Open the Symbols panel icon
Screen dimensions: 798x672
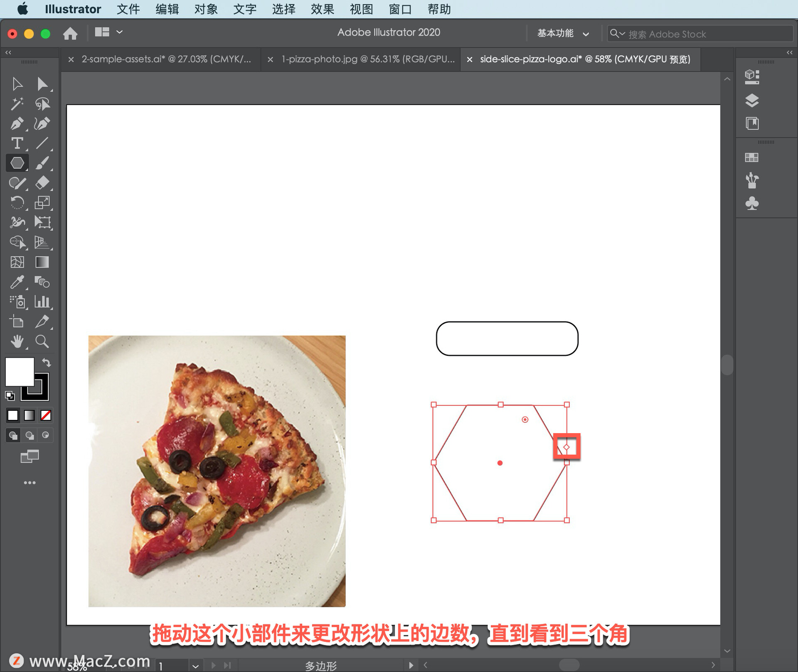pos(752,204)
